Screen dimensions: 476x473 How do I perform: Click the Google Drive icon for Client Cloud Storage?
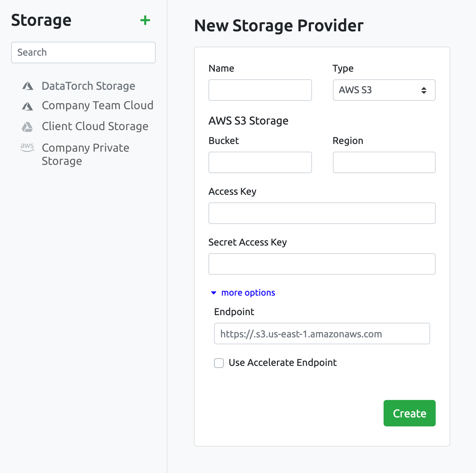point(28,127)
